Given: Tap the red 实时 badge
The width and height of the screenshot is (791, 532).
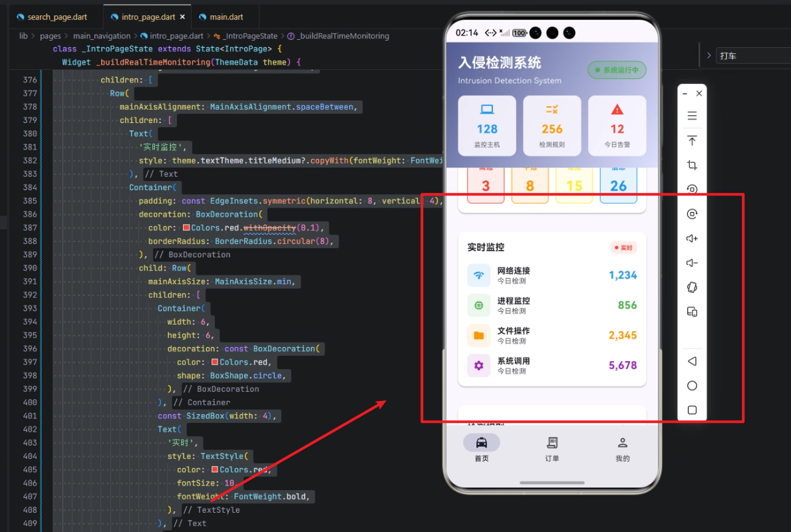Looking at the screenshot, I should (x=623, y=247).
